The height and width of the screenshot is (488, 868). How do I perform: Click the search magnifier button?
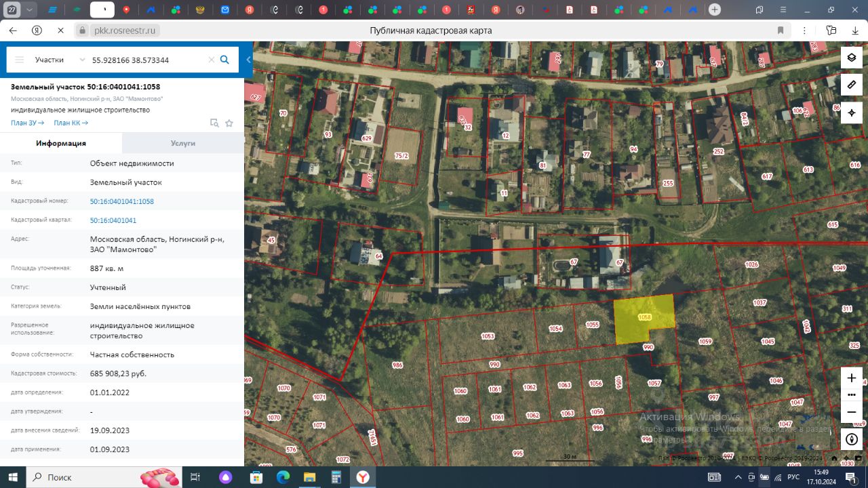coord(224,60)
